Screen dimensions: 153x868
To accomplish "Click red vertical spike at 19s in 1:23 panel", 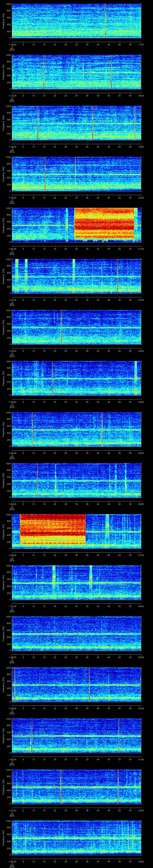I will click(x=52, y=378).
